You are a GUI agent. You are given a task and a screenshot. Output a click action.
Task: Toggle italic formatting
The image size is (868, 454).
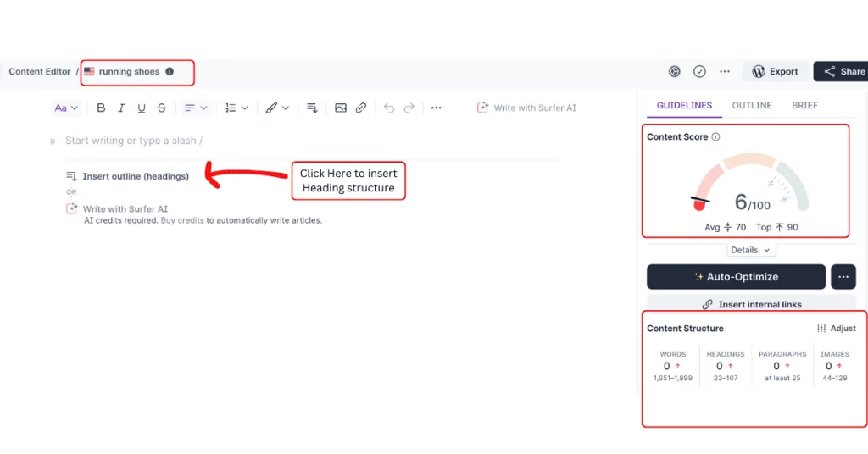(x=121, y=108)
